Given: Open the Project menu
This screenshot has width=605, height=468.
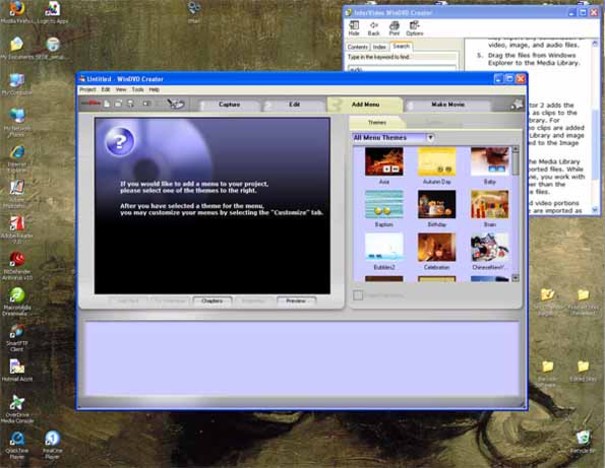Looking at the screenshot, I should (x=88, y=90).
